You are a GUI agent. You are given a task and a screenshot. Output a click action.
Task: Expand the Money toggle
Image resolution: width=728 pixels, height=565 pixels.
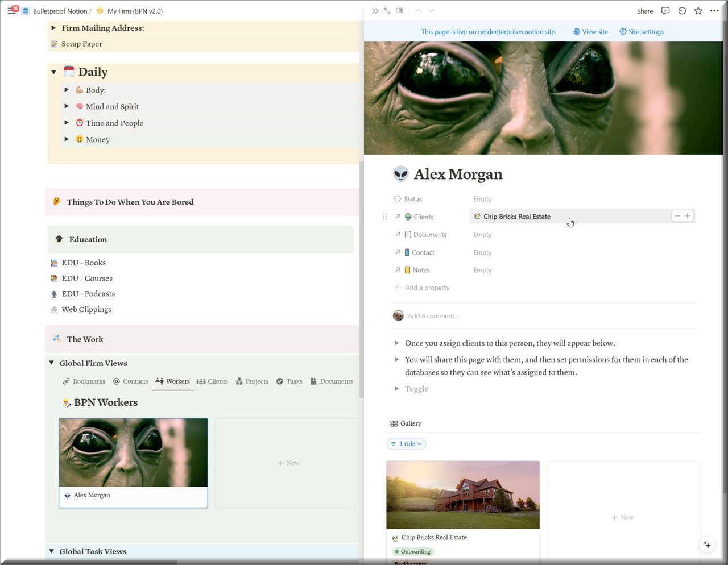click(67, 139)
